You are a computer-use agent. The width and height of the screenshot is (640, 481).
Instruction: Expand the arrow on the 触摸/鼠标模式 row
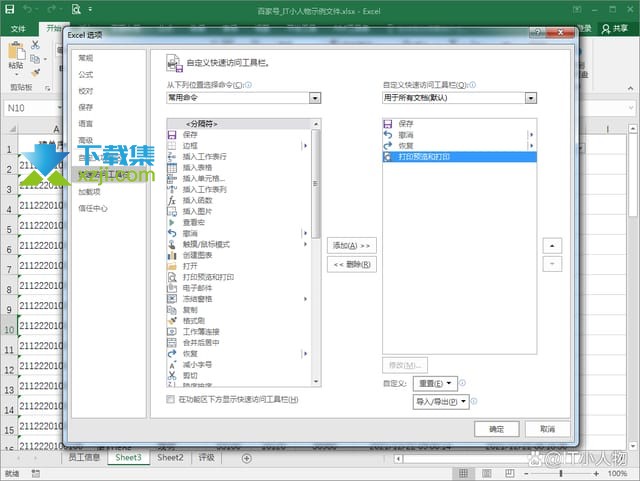click(305, 244)
